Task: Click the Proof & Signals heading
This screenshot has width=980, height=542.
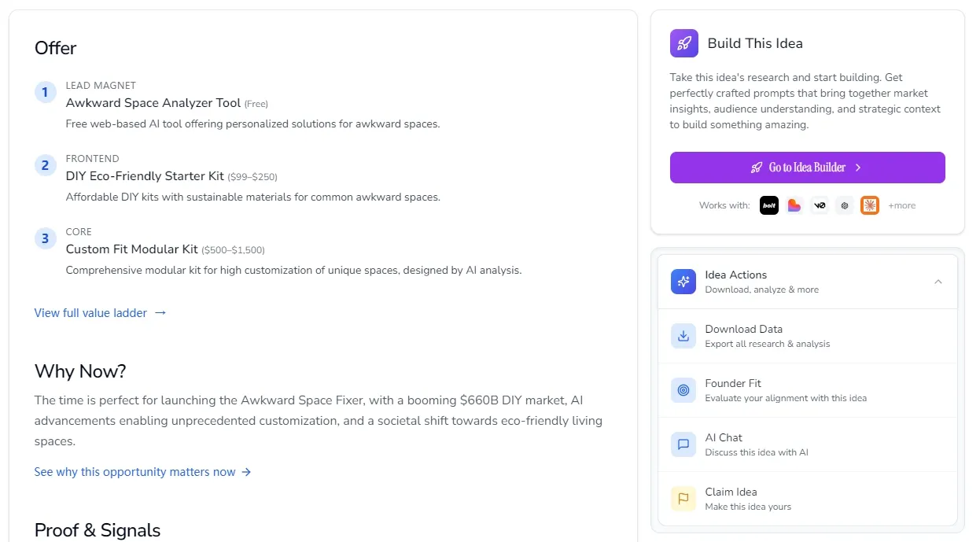Action: pyautogui.click(x=98, y=530)
